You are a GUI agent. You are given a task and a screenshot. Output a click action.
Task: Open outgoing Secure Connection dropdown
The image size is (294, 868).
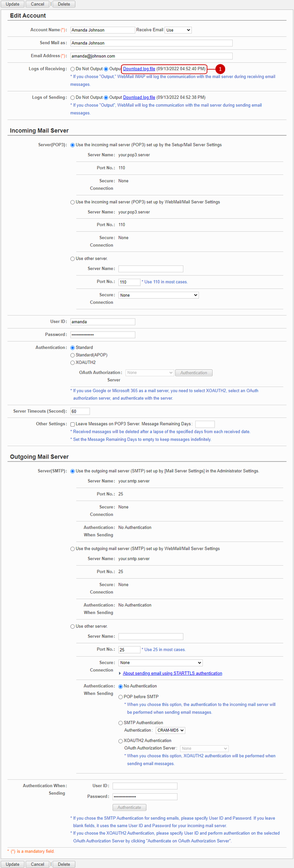[x=160, y=663]
